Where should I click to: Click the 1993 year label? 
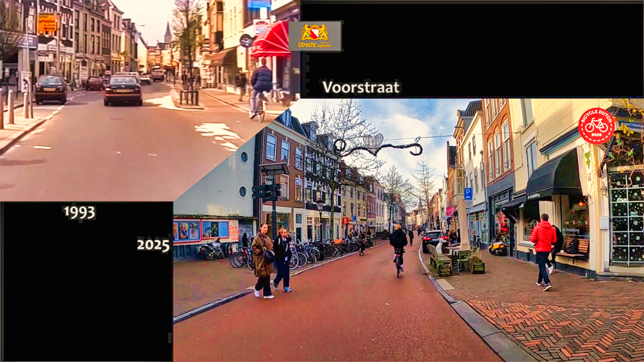[x=79, y=212]
